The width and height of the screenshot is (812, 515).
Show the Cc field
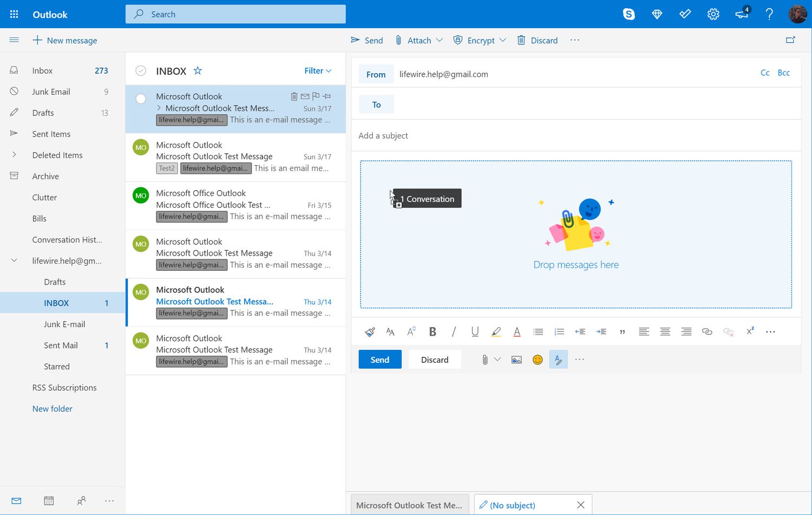point(765,73)
